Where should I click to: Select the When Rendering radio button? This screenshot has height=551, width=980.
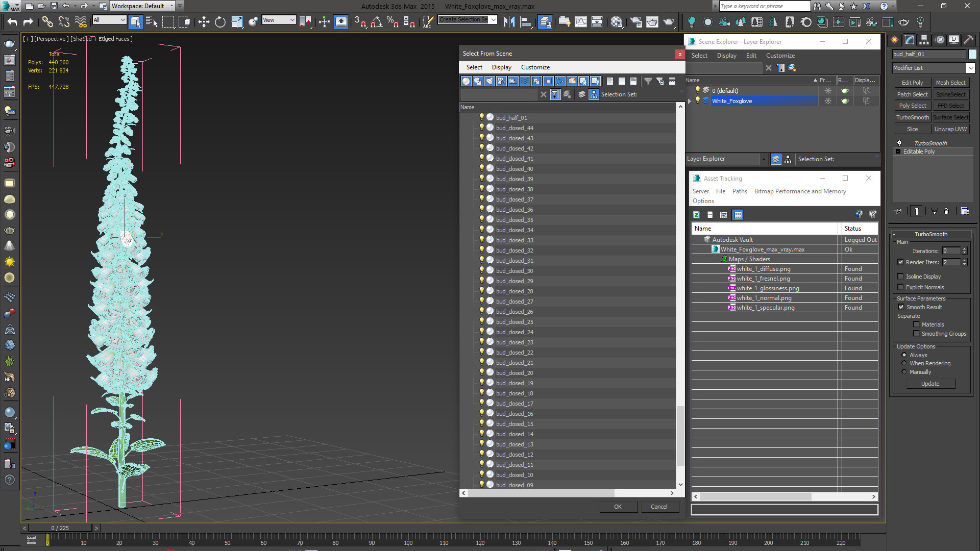tap(904, 363)
